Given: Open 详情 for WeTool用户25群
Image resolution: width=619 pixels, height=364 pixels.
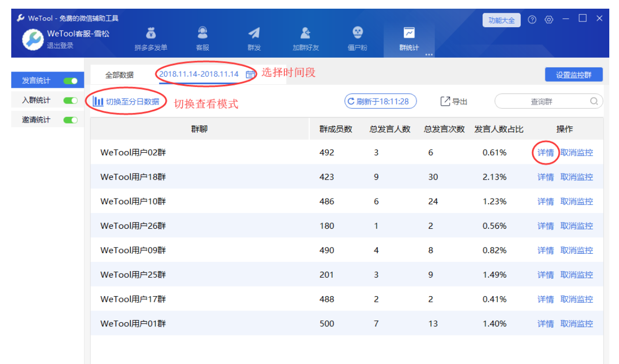Looking at the screenshot, I should click(546, 275).
